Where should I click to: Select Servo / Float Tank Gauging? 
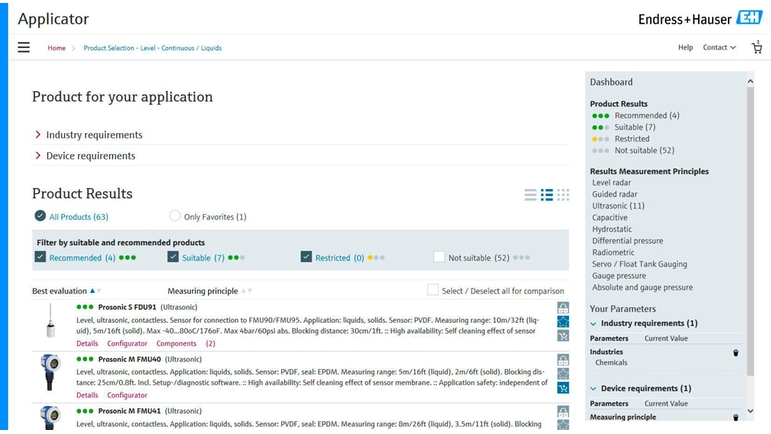click(640, 264)
